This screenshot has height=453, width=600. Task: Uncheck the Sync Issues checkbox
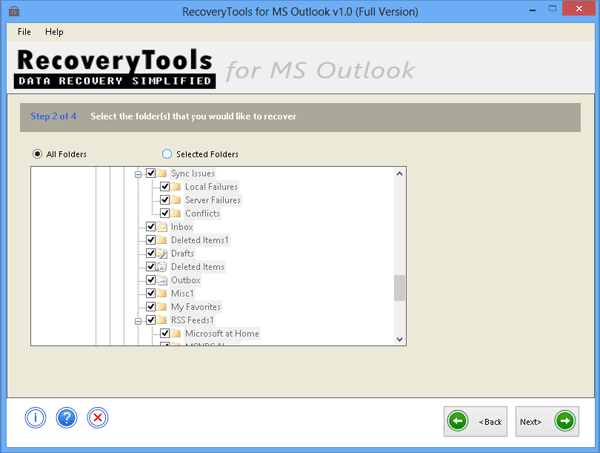coord(151,173)
